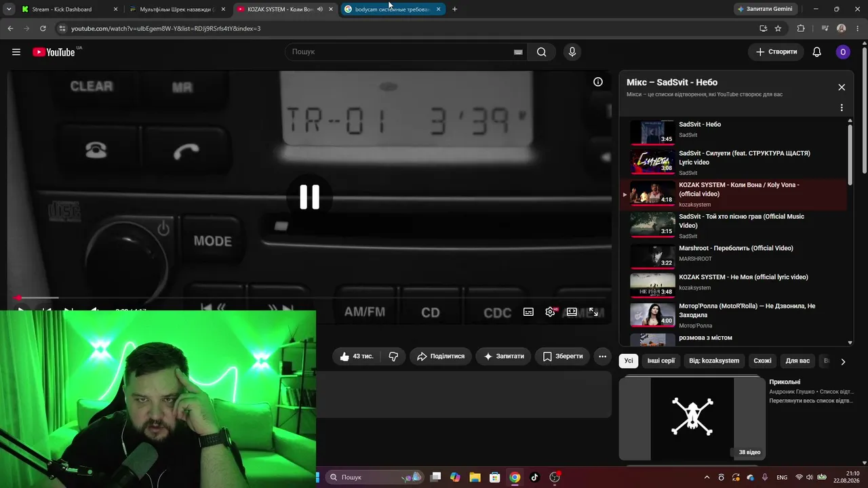Seek using the video progress bar
The height and width of the screenshot is (488, 868).
pyautogui.click(x=309, y=298)
